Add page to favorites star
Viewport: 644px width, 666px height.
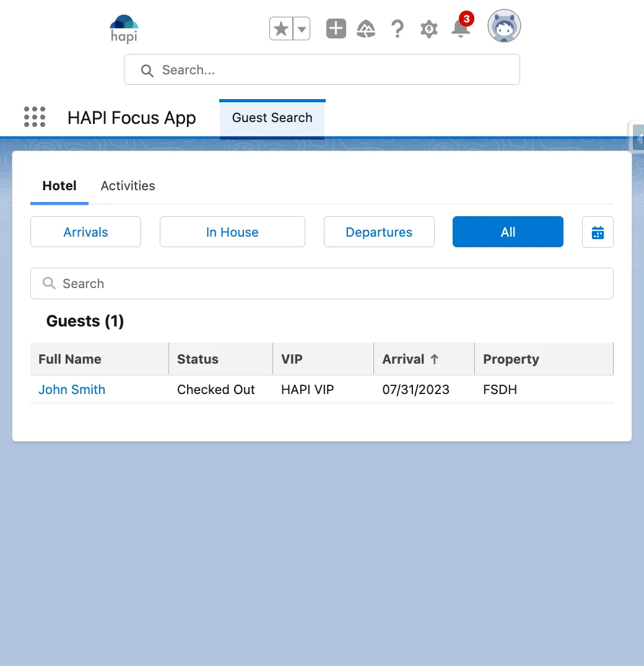(281, 29)
